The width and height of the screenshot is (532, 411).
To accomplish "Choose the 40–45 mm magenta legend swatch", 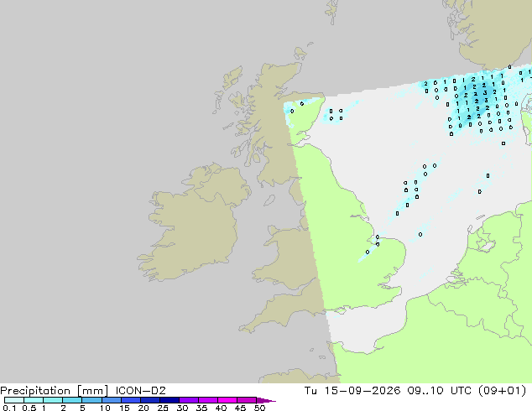I will coord(227,400).
